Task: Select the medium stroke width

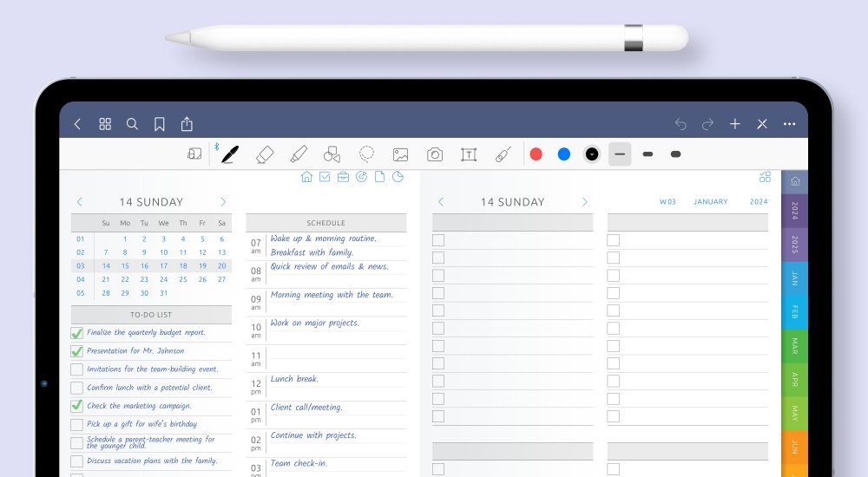Action: pos(648,154)
